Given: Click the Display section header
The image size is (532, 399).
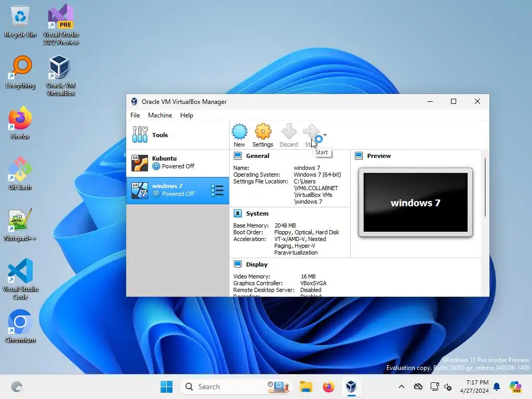Looking at the screenshot, I should tap(257, 264).
